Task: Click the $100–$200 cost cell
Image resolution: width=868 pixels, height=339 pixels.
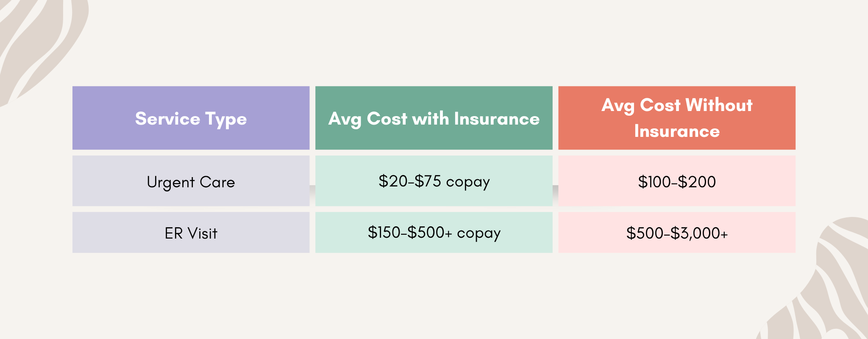Action: 677,181
